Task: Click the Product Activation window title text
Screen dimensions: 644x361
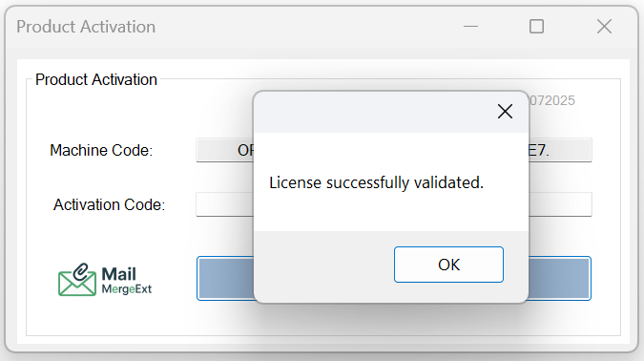Action: 86,27
